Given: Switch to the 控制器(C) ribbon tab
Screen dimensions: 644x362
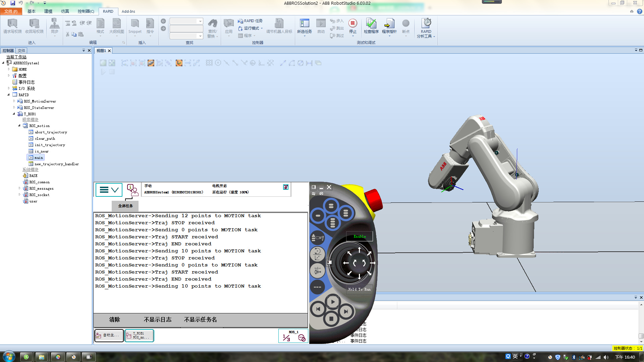Looking at the screenshot, I should [86, 11].
